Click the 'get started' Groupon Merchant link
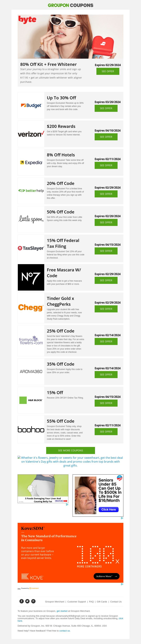This screenshot has width=141, height=644. pos(62,611)
